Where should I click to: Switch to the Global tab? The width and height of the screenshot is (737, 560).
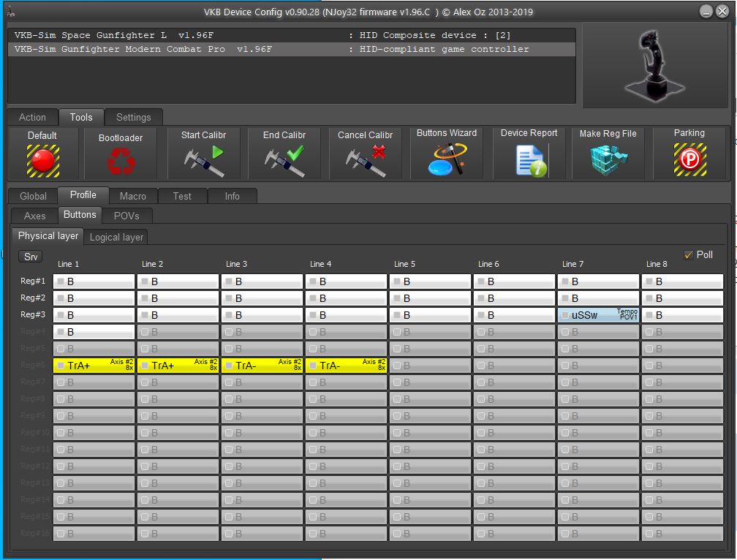[x=33, y=196]
